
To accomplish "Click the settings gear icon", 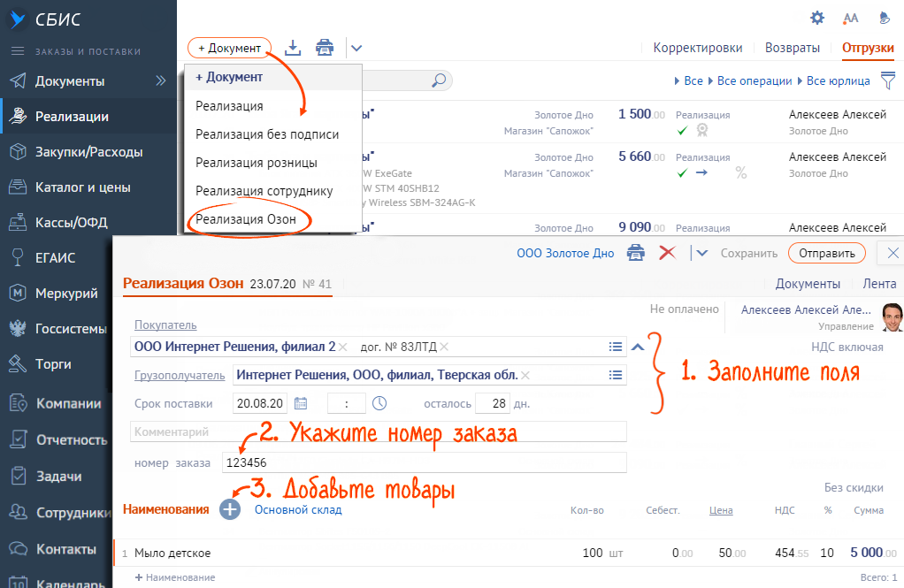I will [x=817, y=18].
